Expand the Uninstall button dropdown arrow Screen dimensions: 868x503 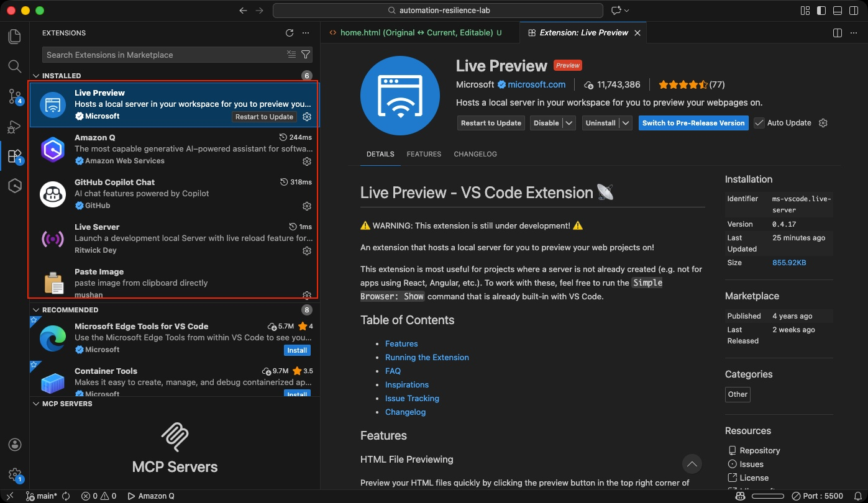point(626,123)
